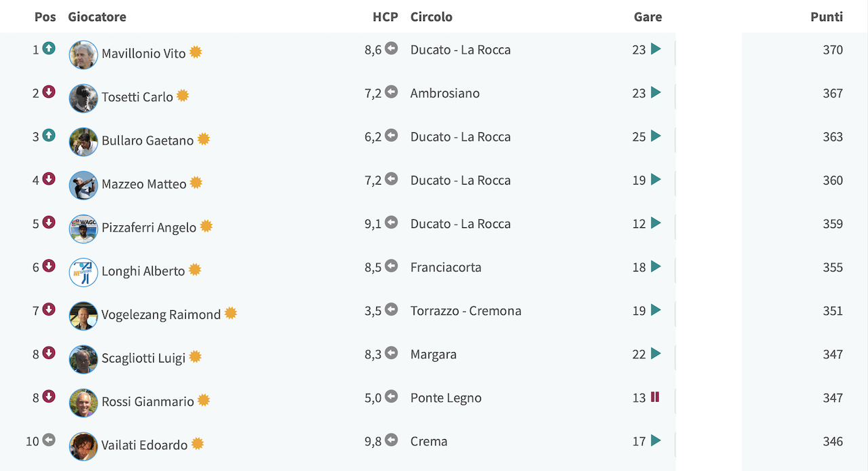The image size is (868, 471).
Task: Open Mazzeo Matteo's player profile link
Action: coord(144,184)
